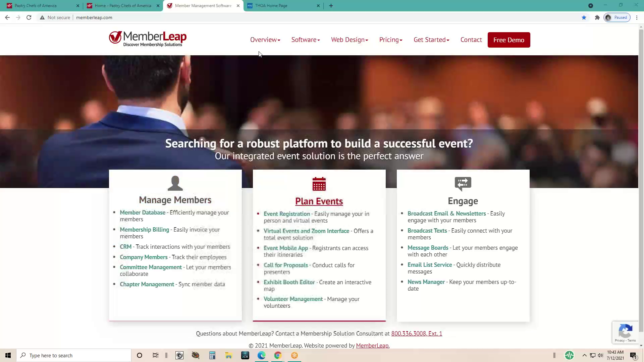
Task: Open the Contact page
Action: (x=471, y=40)
